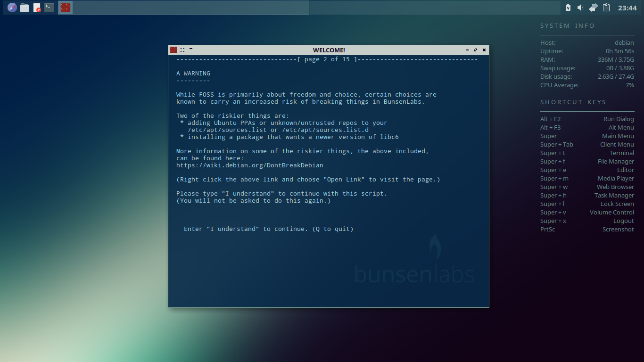Launch the web browser from the panel
This screenshot has width=644, height=362.
point(12,8)
